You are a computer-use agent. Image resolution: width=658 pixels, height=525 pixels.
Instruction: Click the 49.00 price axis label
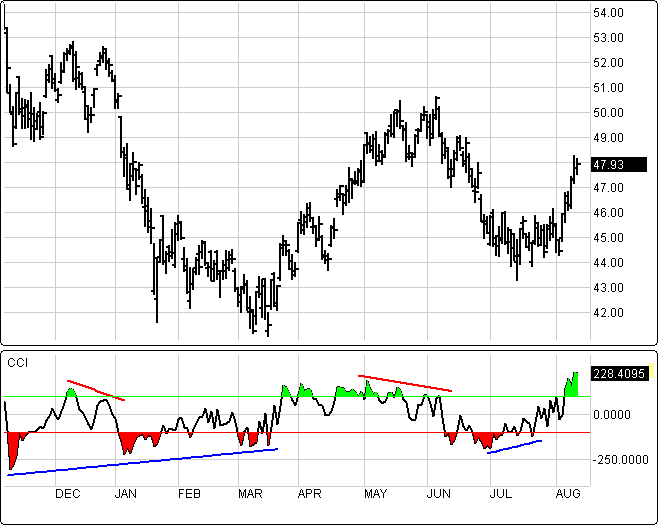click(x=608, y=138)
